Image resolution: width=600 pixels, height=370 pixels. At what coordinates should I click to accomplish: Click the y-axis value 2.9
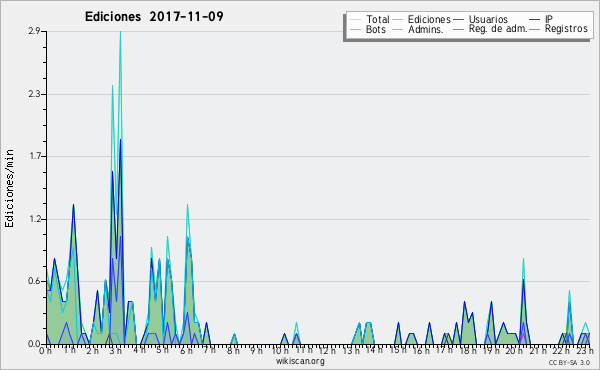click(x=34, y=31)
